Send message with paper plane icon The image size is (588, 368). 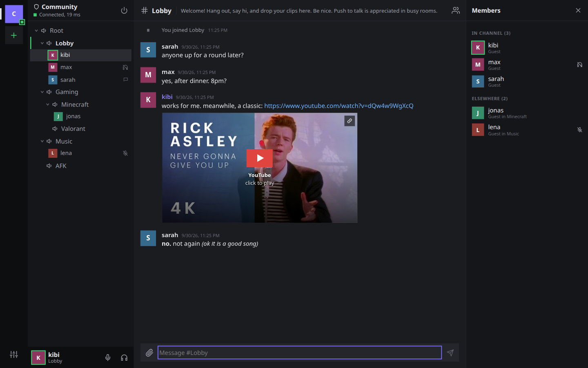(x=450, y=352)
